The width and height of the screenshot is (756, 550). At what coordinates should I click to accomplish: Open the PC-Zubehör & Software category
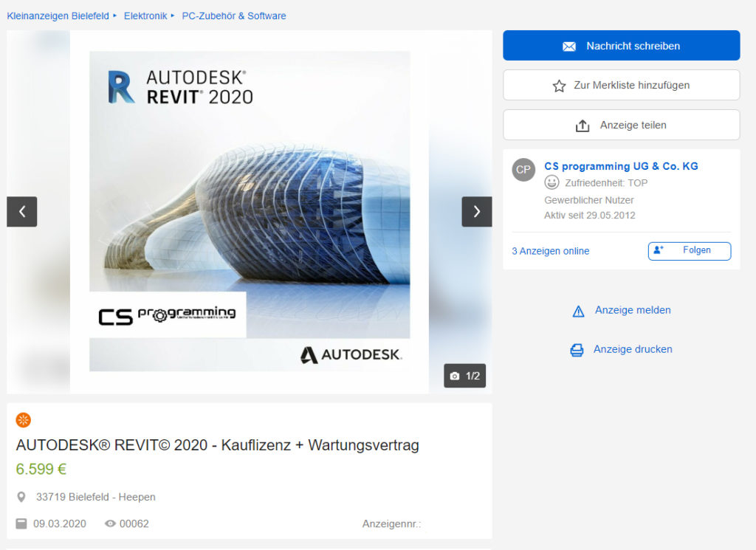click(x=233, y=16)
